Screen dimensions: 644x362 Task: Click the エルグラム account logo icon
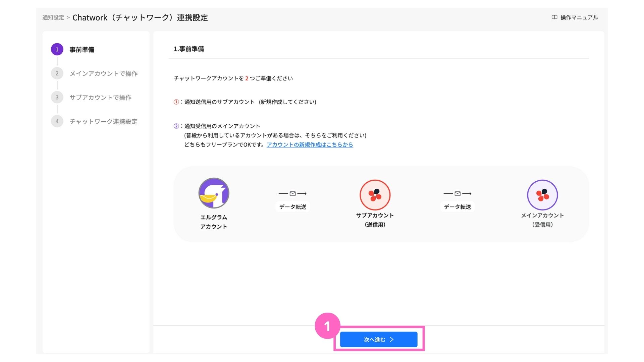(x=214, y=193)
